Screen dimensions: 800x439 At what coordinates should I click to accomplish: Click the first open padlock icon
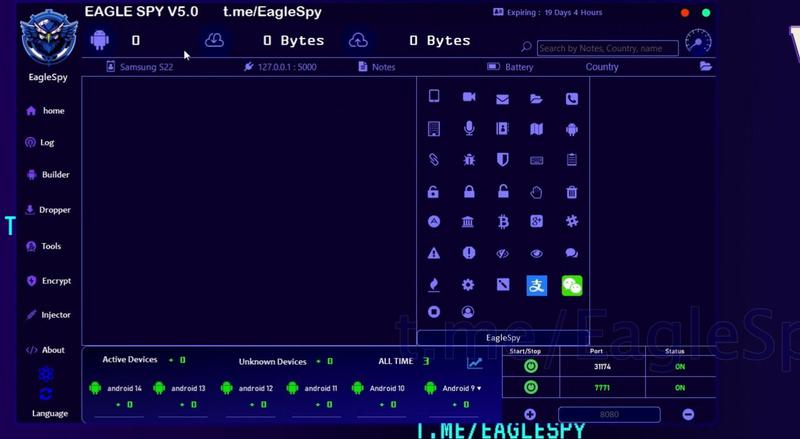pyautogui.click(x=433, y=192)
